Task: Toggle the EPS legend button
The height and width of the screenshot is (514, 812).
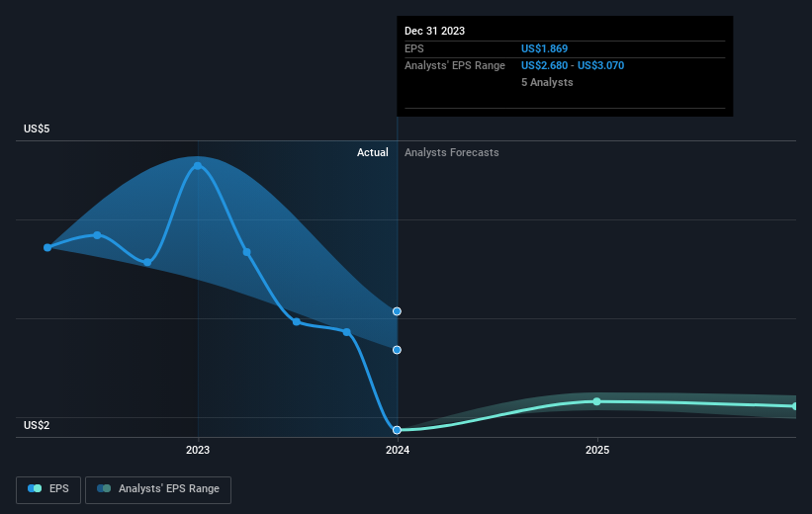Action: click(48, 489)
